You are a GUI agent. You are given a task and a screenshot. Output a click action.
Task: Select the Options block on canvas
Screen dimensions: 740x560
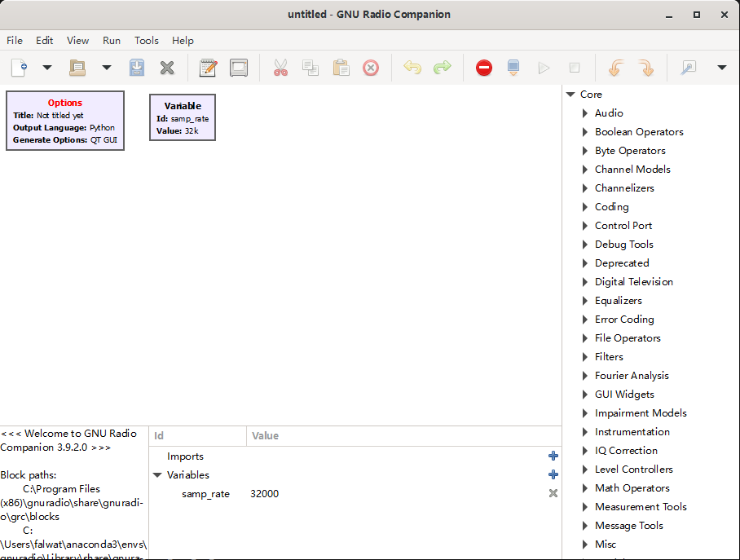coord(65,121)
